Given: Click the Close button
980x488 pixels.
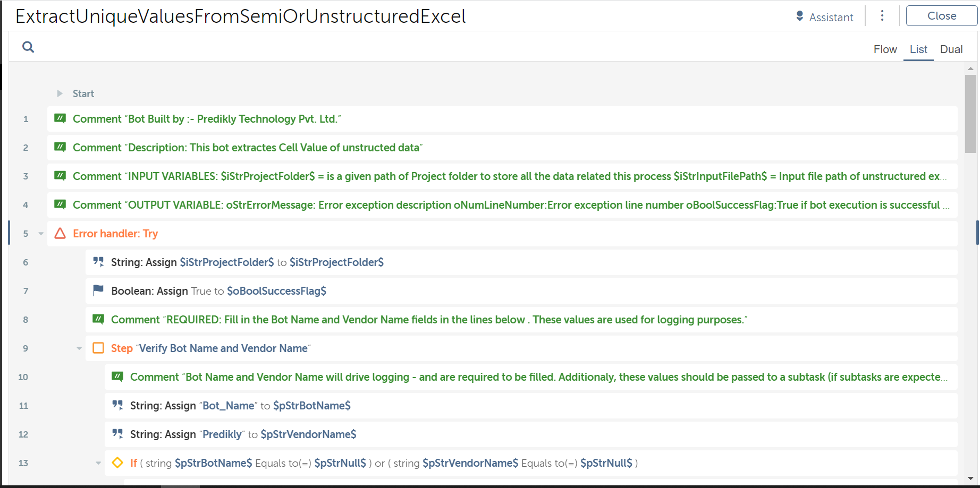Looking at the screenshot, I should point(941,16).
